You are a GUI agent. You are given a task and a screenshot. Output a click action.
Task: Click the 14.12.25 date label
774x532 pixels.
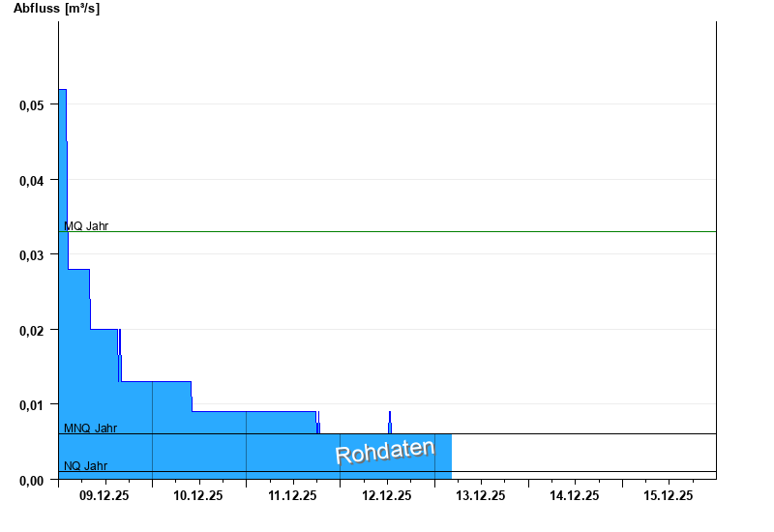tap(575, 495)
